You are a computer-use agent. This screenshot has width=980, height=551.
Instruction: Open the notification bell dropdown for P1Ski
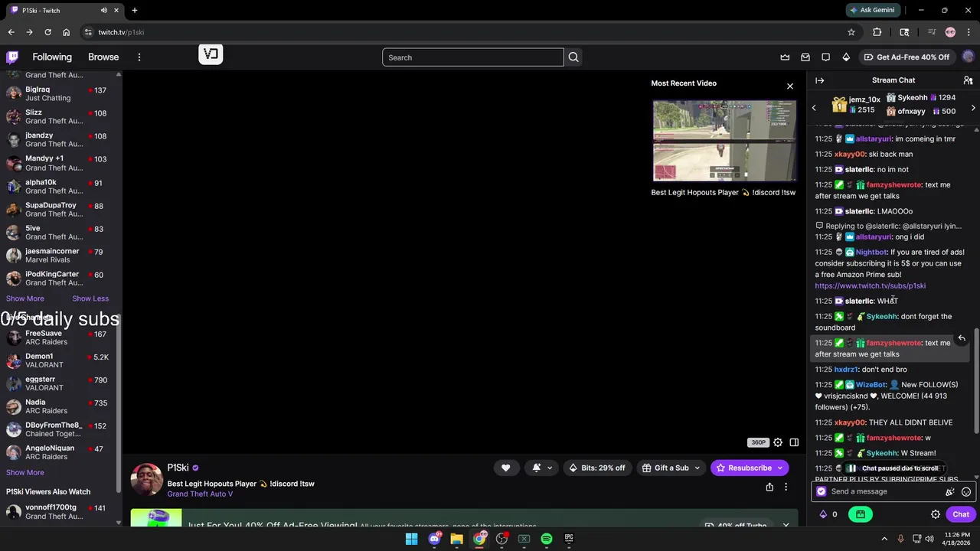pos(542,468)
